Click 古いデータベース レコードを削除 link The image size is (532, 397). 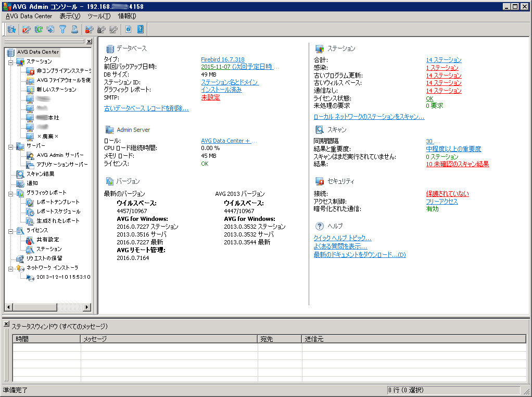point(146,108)
